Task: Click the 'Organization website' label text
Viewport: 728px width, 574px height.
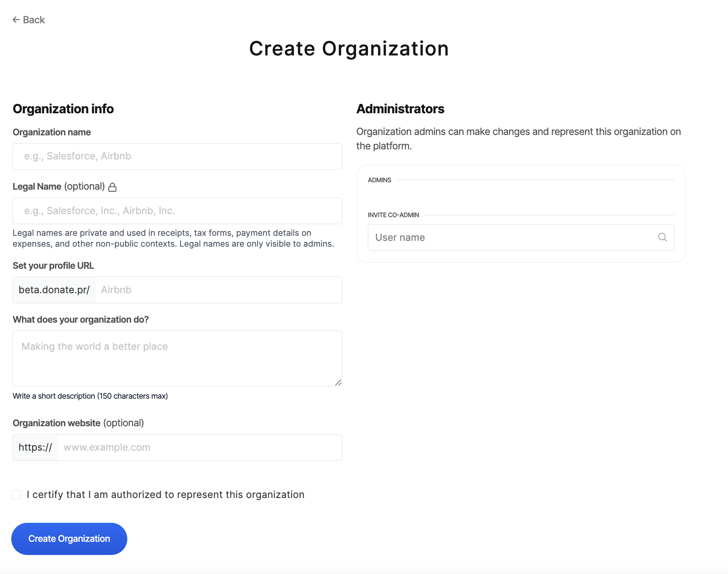Action: 57,423
